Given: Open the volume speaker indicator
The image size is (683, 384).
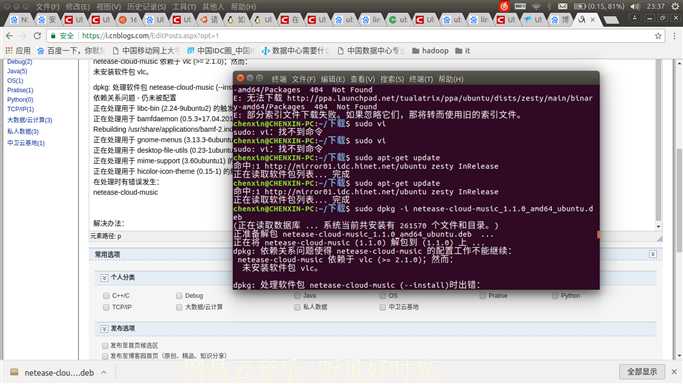Looking at the screenshot, I should point(635,6).
